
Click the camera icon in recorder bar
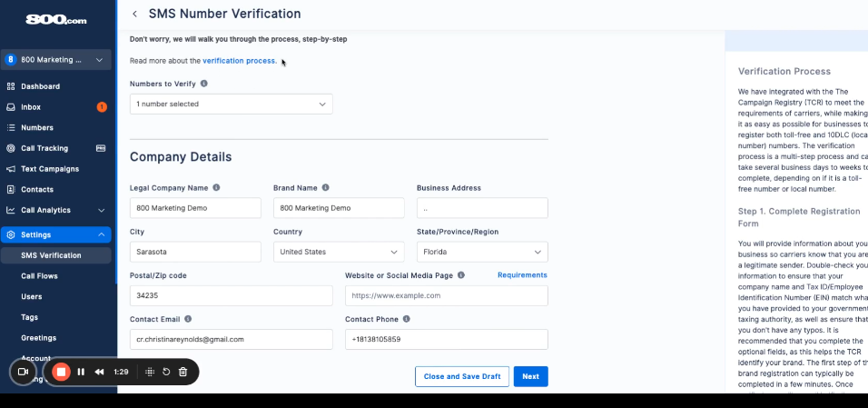23,372
